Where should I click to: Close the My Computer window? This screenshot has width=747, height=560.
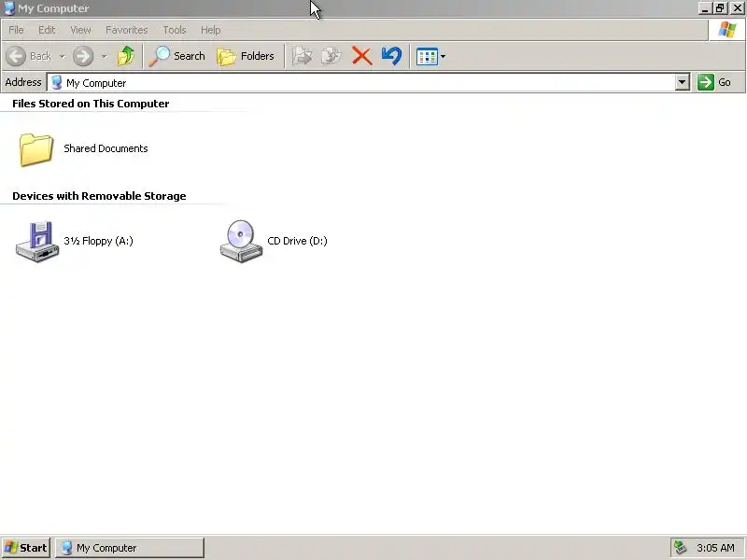[737, 8]
